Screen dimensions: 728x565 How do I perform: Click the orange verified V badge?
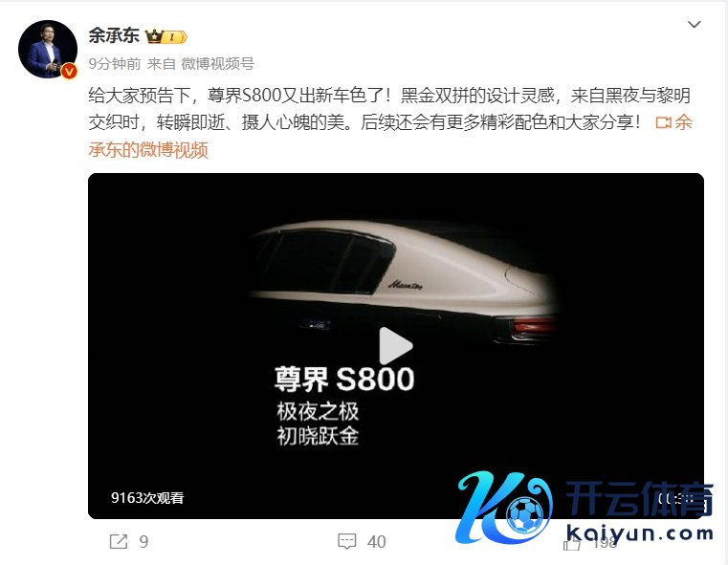tap(69, 71)
